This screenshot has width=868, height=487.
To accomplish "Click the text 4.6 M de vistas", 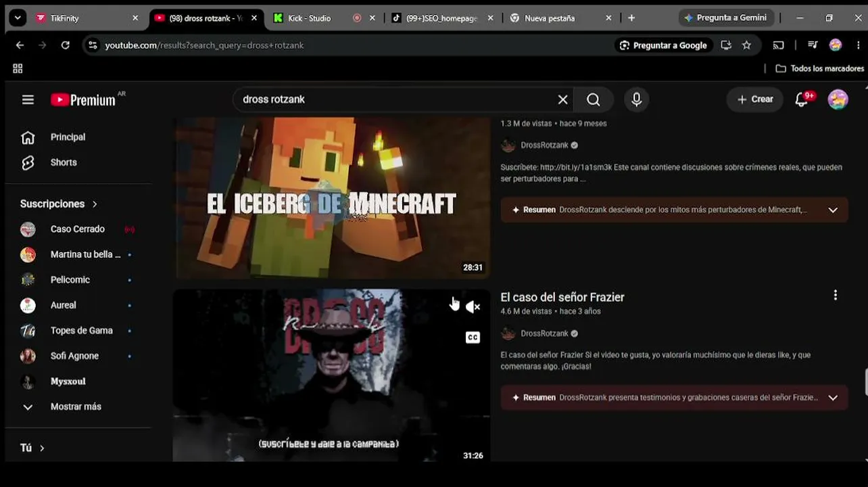I will [x=527, y=312].
